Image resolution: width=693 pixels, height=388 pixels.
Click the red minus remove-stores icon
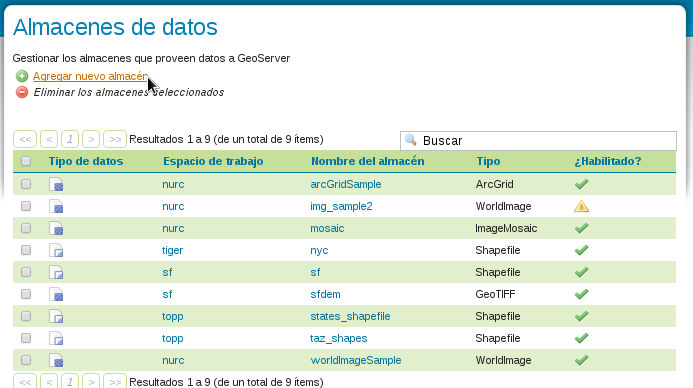tap(22, 92)
